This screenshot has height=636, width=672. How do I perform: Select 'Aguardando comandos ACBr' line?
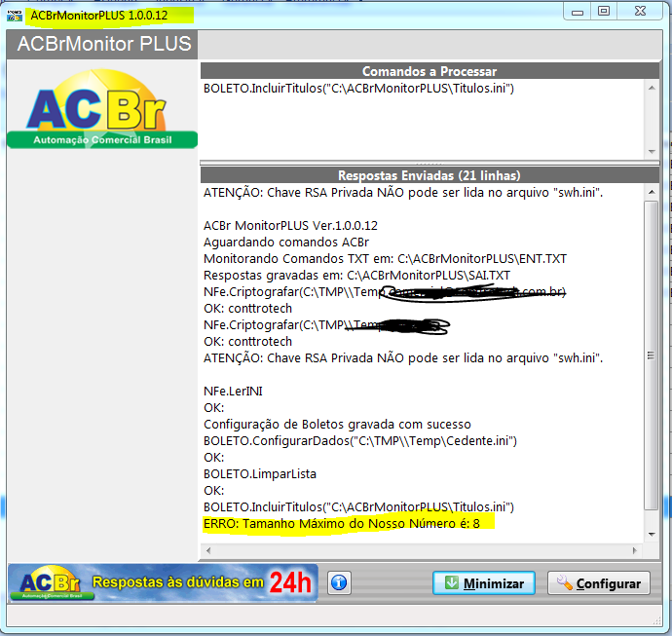286,243
